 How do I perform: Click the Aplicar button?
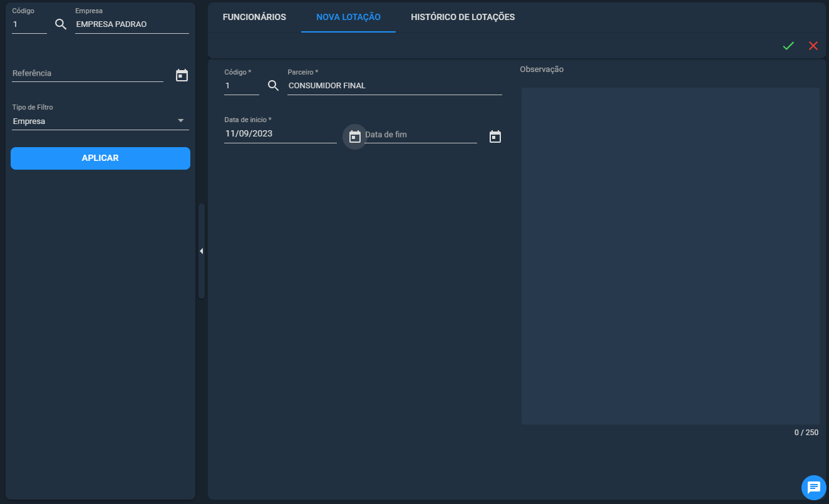100,158
